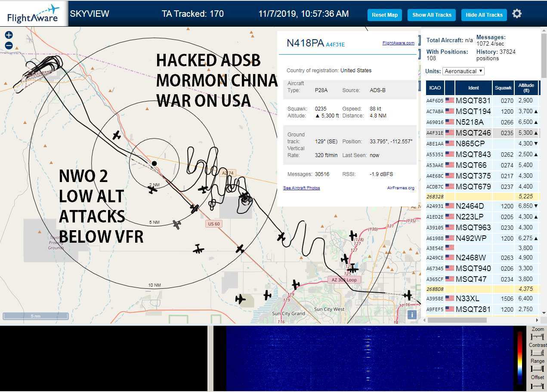Click US flag in the N33XL row
This screenshot has width=547, height=392.
point(450,298)
